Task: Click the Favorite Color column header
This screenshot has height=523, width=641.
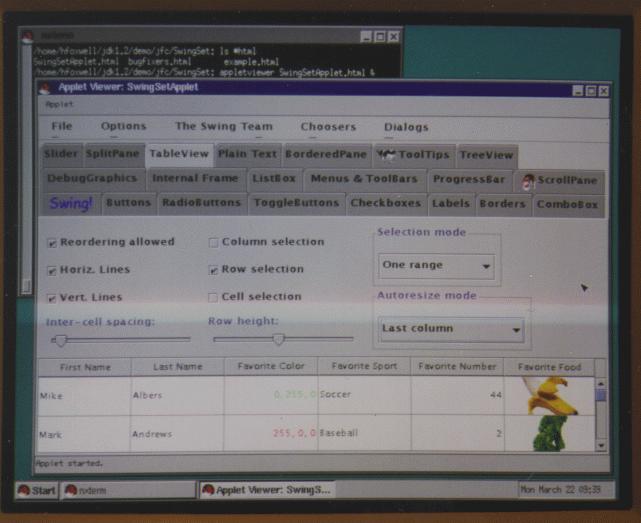Action: [x=271, y=367]
